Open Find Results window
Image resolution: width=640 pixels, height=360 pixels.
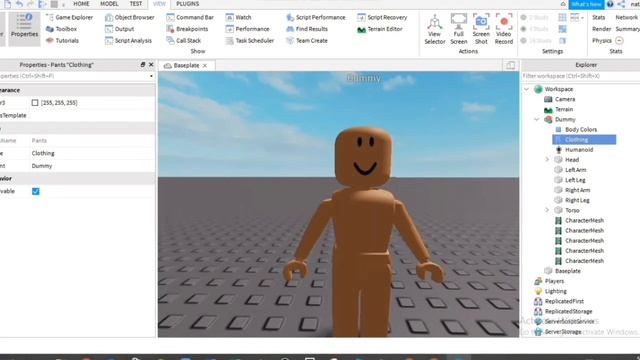pyautogui.click(x=307, y=29)
